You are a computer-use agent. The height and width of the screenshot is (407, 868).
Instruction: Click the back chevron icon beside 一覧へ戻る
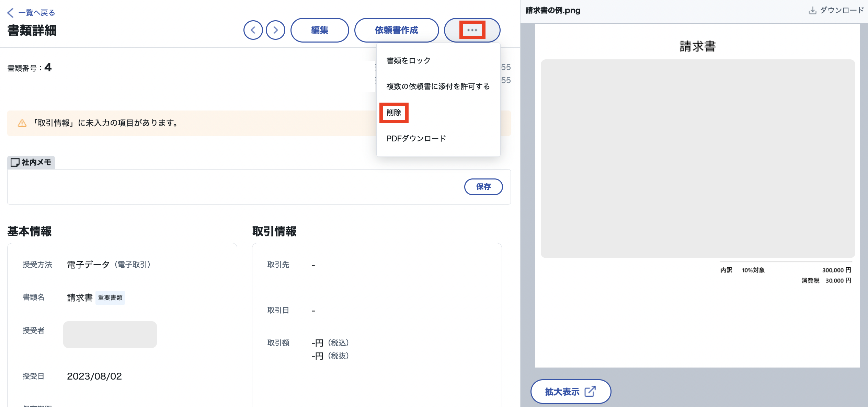pyautogui.click(x=11, y=13)
